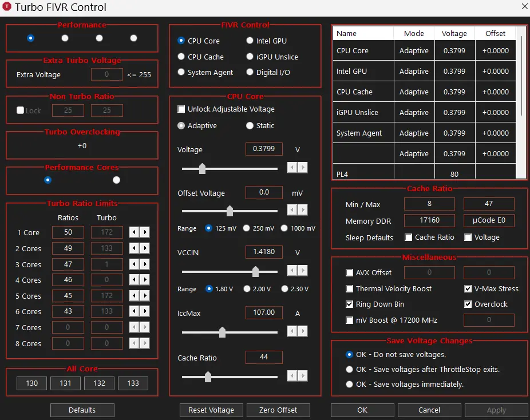Click the Cache Ratio Max field 47

tap(489, 204)
